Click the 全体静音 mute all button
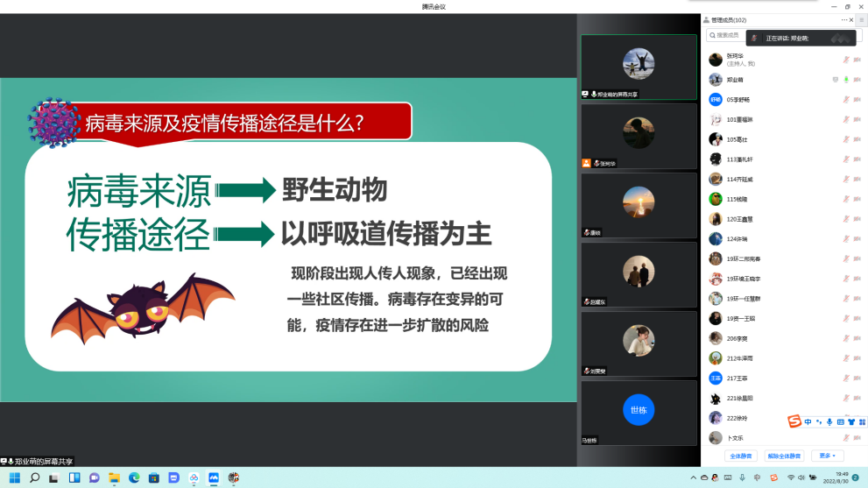The image size is (868, 488). pyautogui.click(x=740, y=456)
